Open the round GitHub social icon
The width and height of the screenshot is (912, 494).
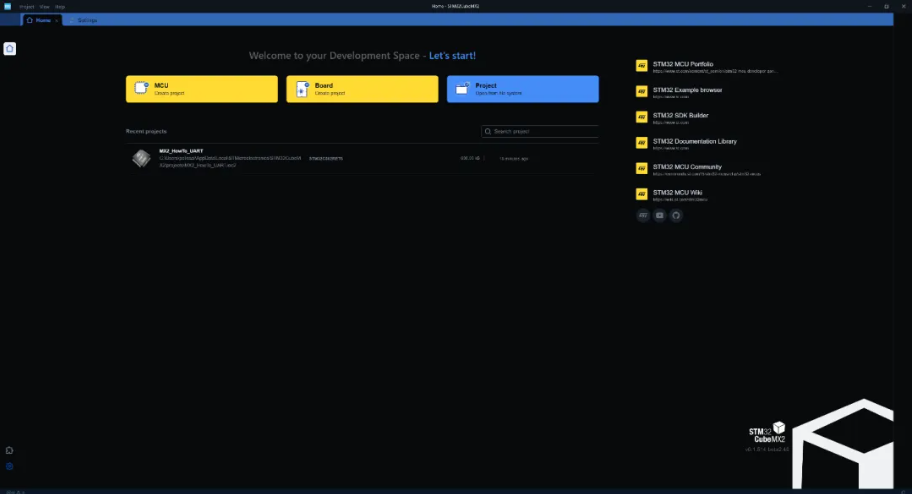[676, 215]
